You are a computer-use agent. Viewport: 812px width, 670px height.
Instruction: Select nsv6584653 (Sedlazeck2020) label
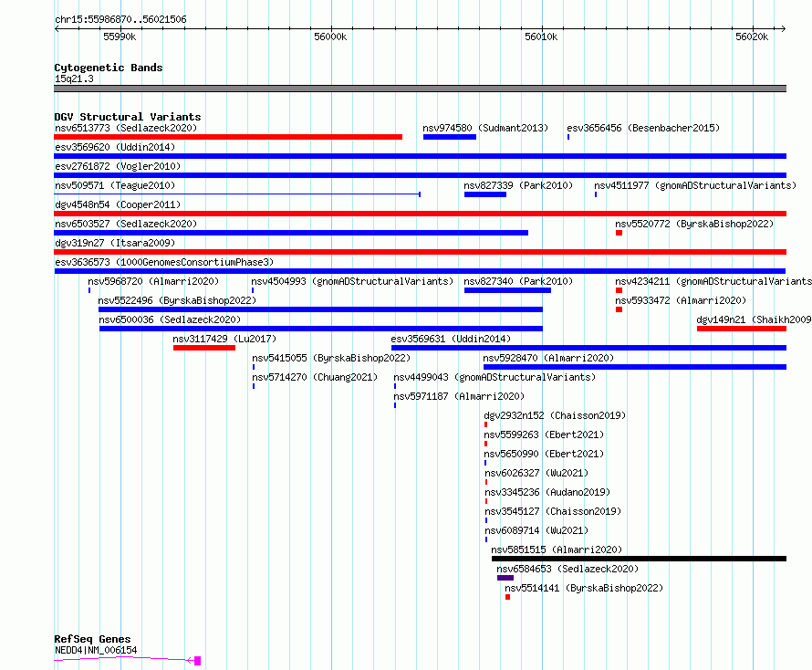point(567,569)
